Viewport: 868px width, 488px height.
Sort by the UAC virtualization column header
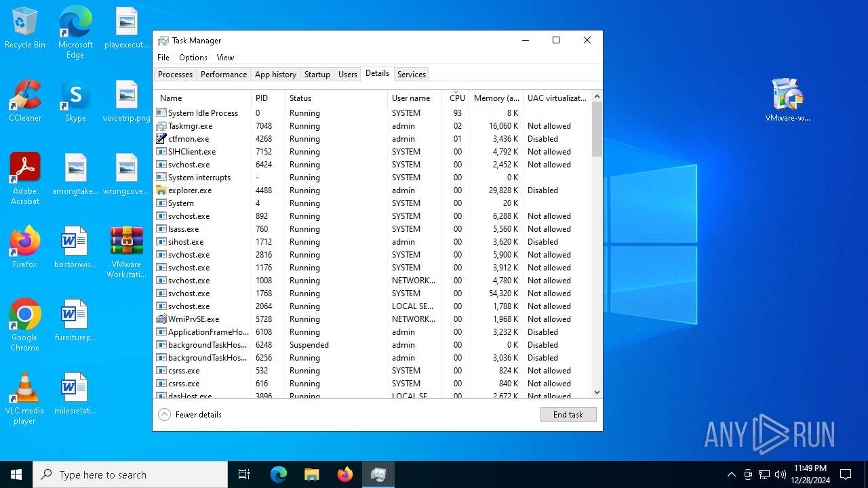coord(557,98)
